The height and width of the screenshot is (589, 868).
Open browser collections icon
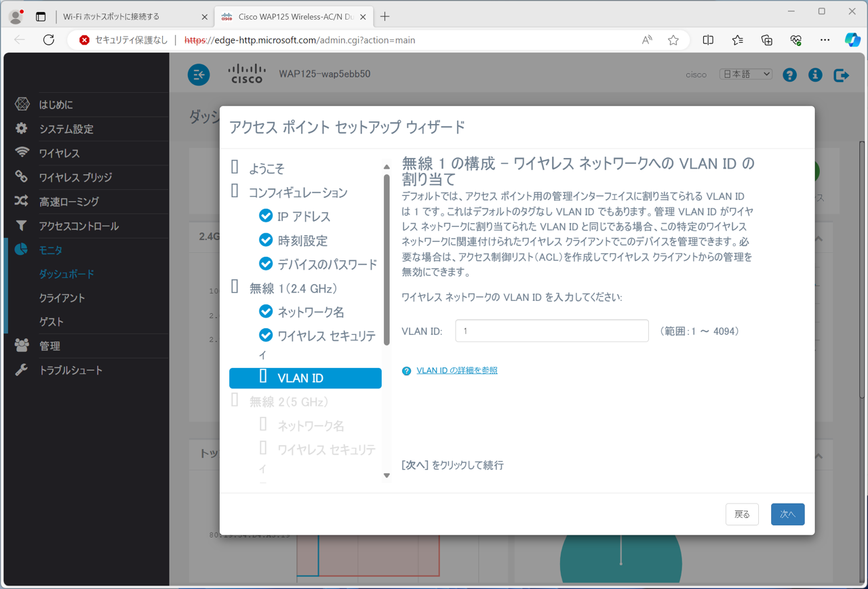point(767,40)
